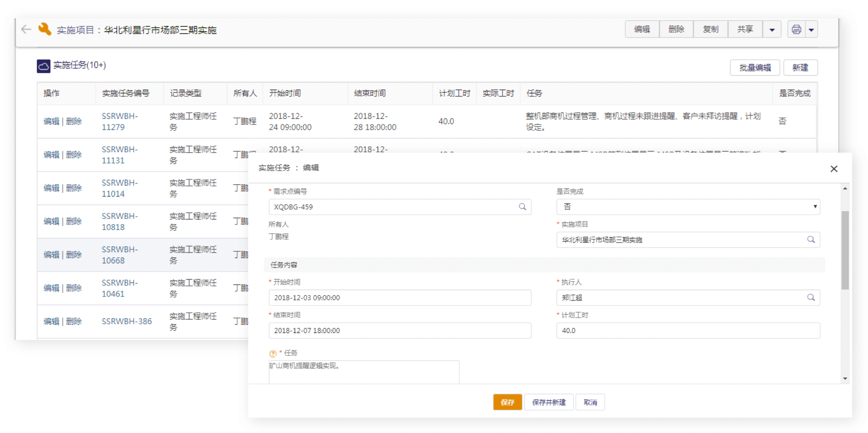Click 编辑 link in row SSRWBH-11014
Image resolution: width=868 pixels, height=433 pixels.
pos(51,188)
